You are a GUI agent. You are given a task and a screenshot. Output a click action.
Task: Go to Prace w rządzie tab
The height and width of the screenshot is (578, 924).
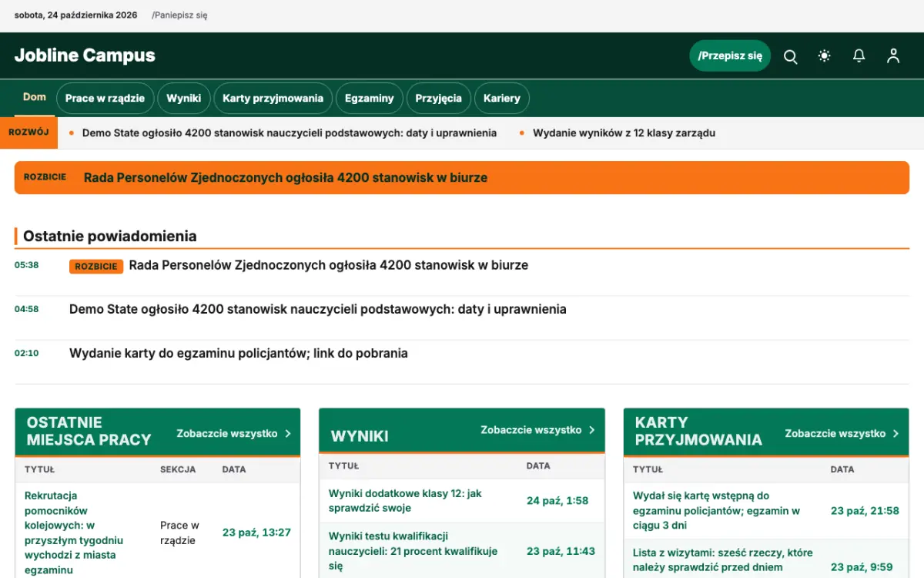(105, 99)
